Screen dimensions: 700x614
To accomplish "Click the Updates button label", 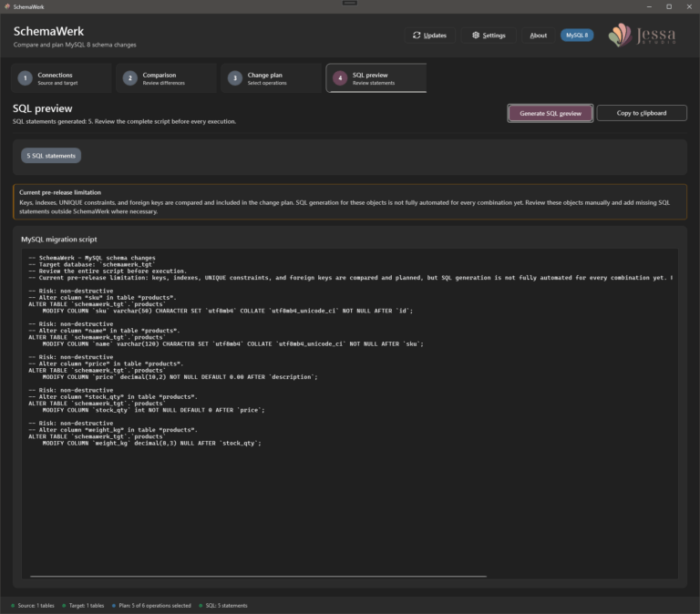I will (x=435, y=36).
